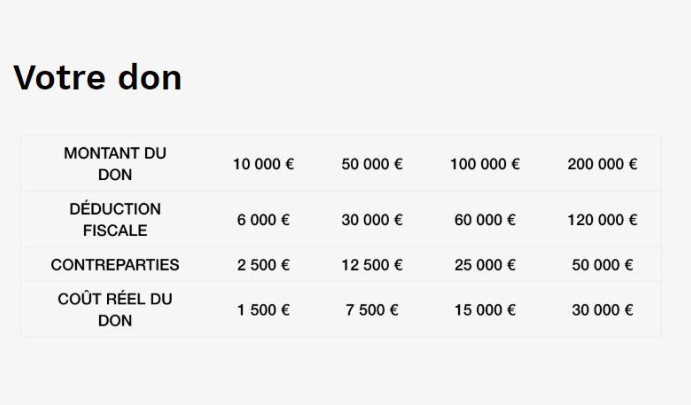Click the 100 000 € donation amount
The height and width of the screenshot is (405, 691).
[485, 164]
